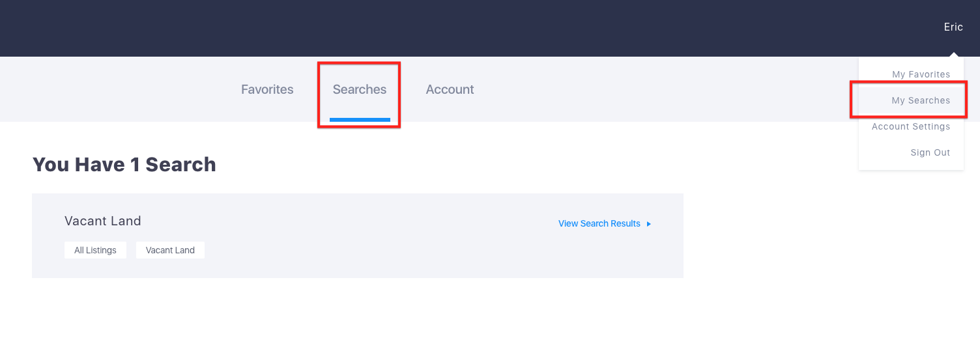The height and width of the screenshot is (351, 980).
Task: Click the saved search card's empty middle area
Action: 378,251
